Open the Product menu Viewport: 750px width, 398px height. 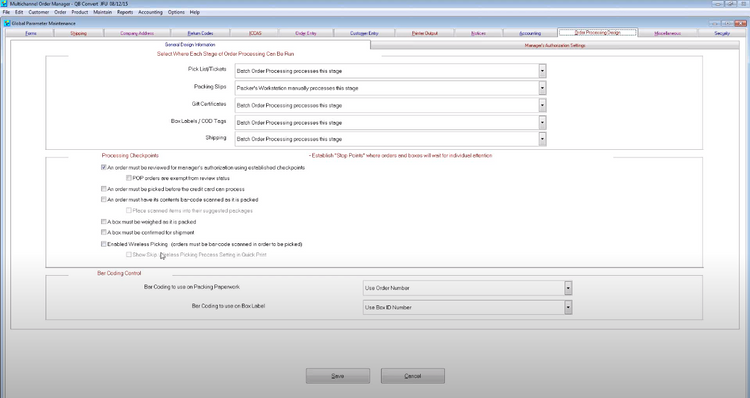coord(80,12)
